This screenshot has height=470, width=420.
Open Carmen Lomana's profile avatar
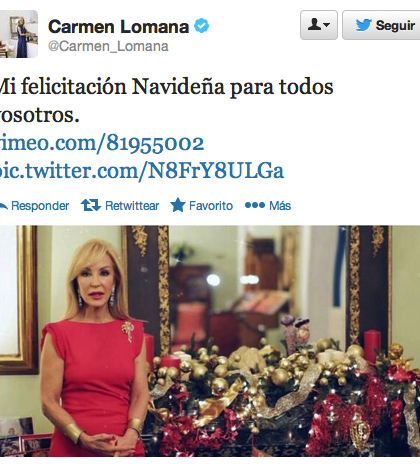18,34
